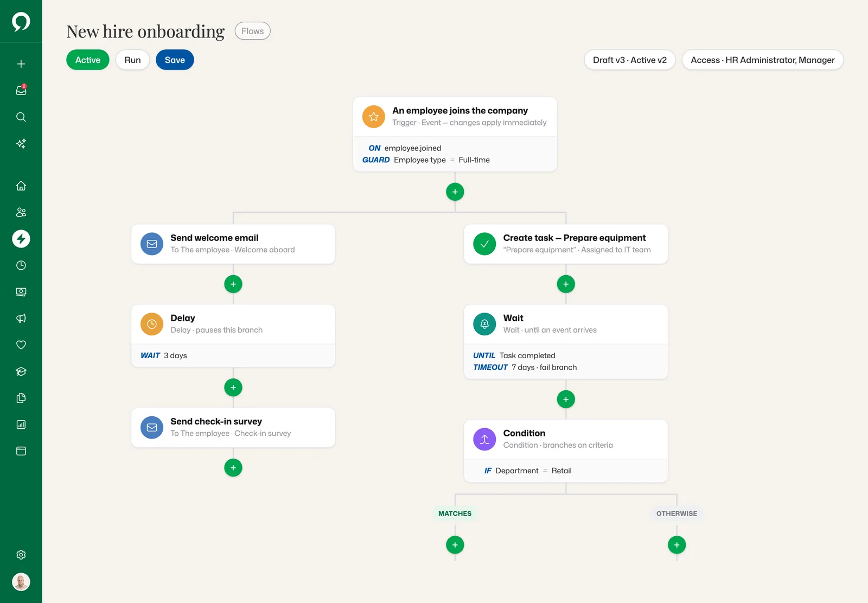Open the user profile avatar
This screenshot has width=868, height=603.
[x=21, y=582]
